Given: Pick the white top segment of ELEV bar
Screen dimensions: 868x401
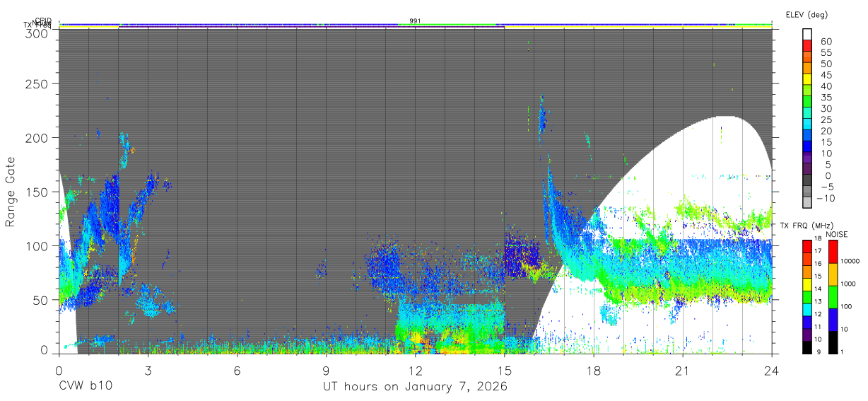Looking at the screenshot, I should [x=808, y=34].
